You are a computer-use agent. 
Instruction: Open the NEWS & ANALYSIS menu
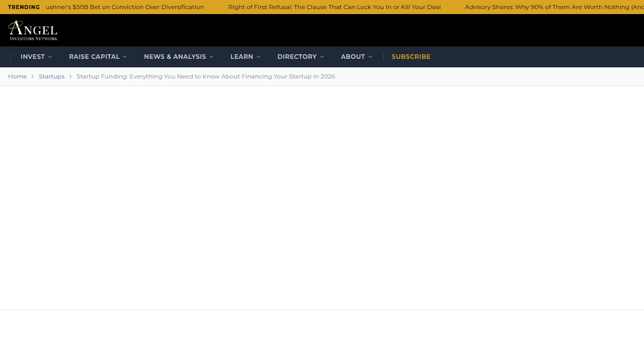pyautogui.click(x=179, y=57)
